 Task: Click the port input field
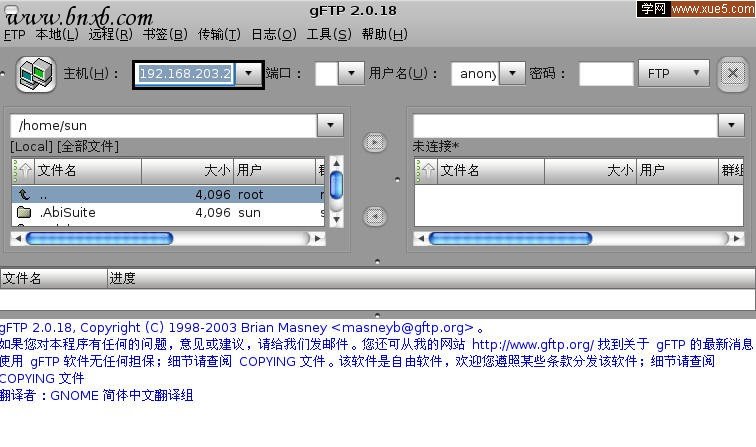[x=326, y=74]
